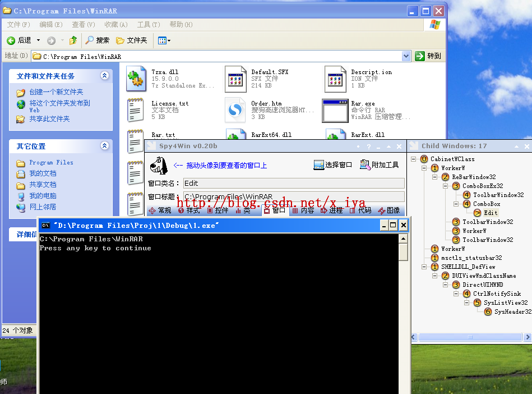
Task: Click the Spy4Win help question mark icon
Action: [369, 146]
